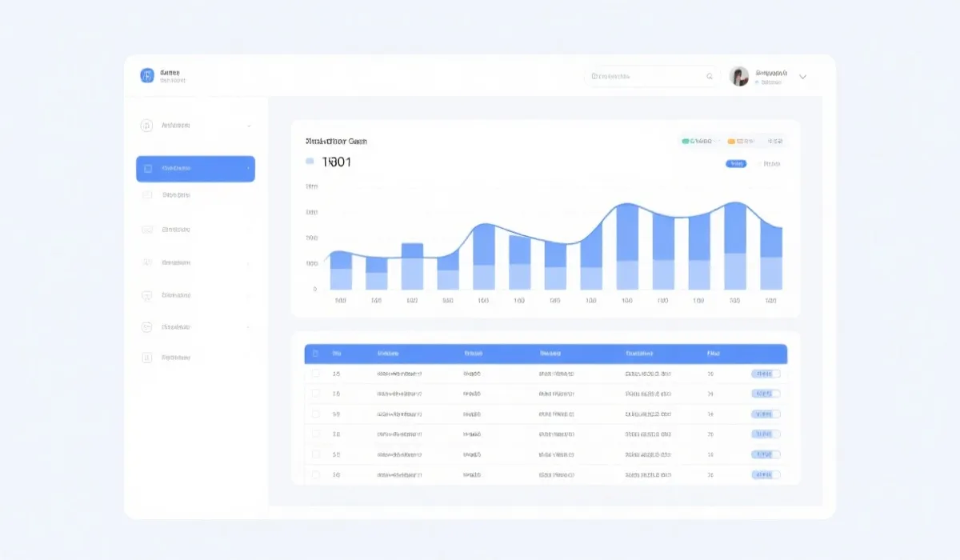Click the green legend swatch above chart
Screen dimensions: 960x560
coord(686,142)
